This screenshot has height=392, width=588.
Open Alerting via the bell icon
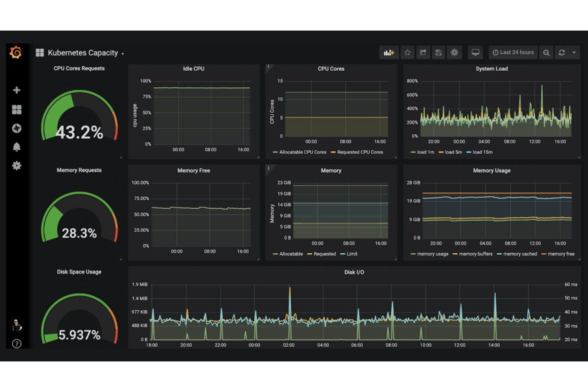pos(16,147)
